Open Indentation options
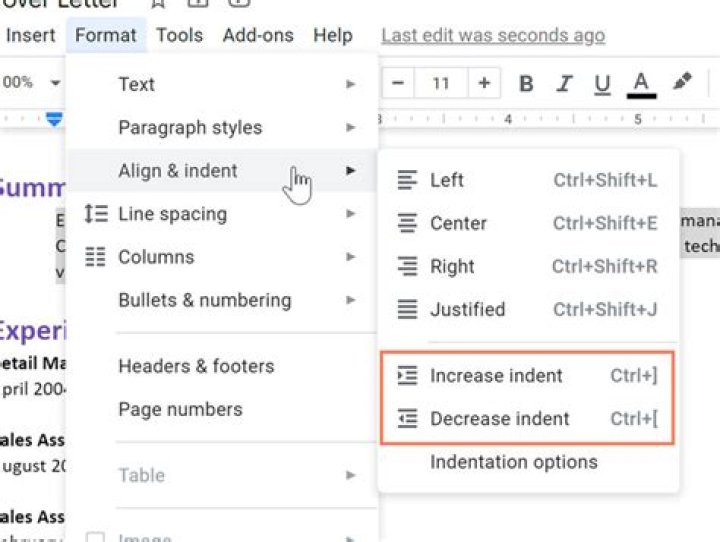This screenshot has height=542, width=720. 513,462
